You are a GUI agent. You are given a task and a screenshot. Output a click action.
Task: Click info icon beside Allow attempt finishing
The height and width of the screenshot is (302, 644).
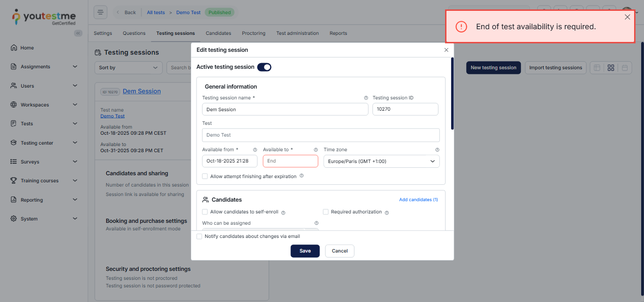tap(302, 176)
